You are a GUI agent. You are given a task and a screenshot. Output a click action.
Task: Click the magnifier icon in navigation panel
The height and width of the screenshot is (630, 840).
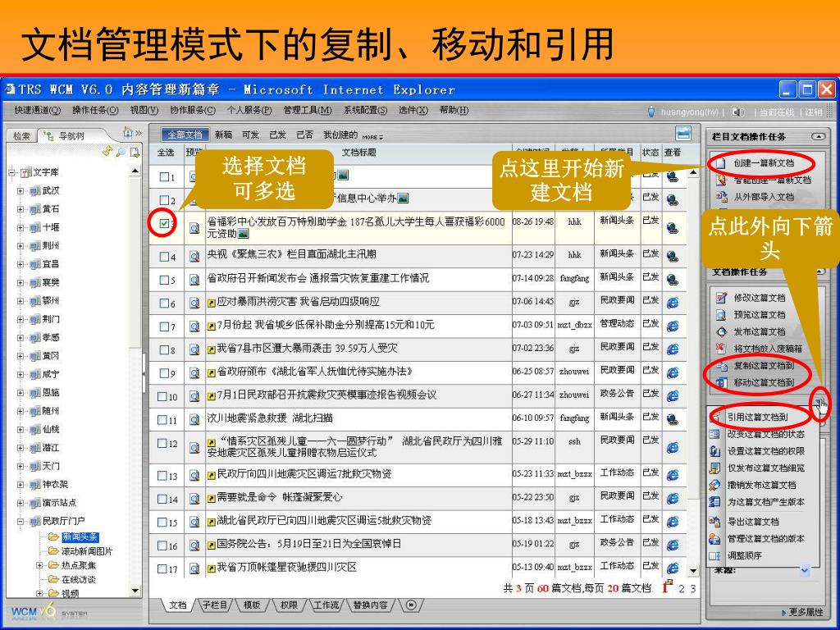coord(121,152)
